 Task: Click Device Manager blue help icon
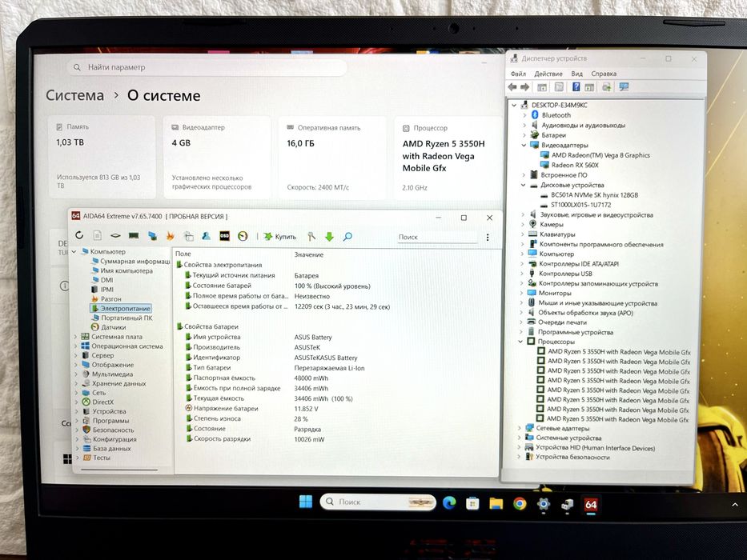click(576, 86)
